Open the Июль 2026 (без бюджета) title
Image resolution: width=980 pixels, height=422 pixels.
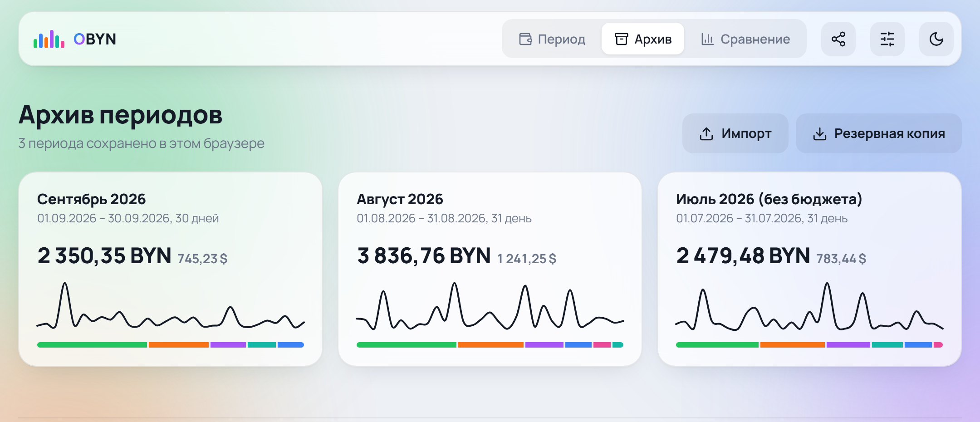tap(769, 199)
